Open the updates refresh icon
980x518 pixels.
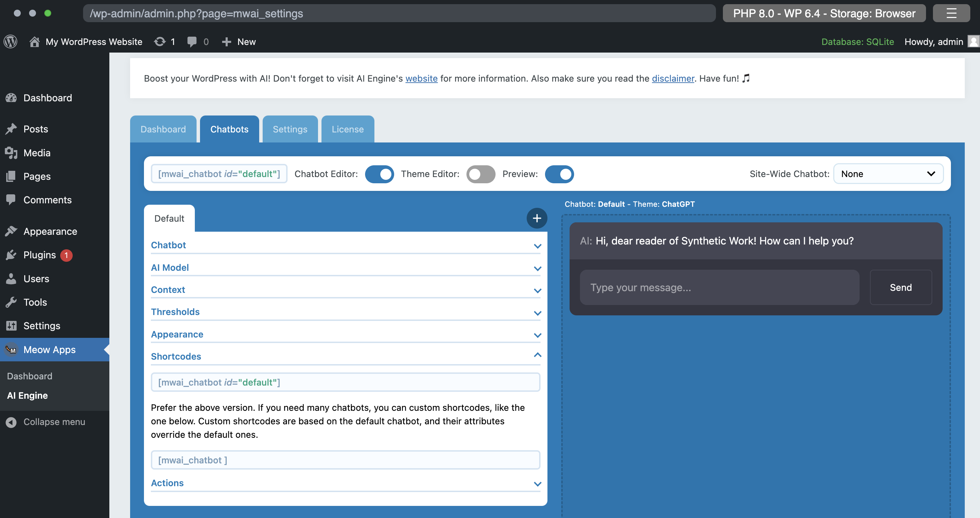pos(160,41)
